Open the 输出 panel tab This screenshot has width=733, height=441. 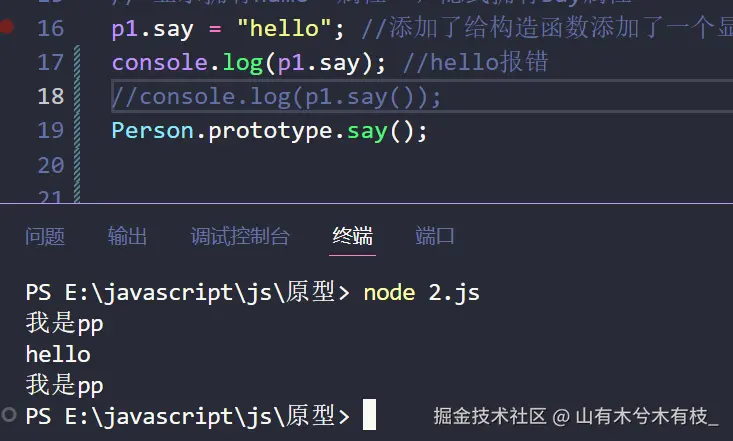point(127,236)
